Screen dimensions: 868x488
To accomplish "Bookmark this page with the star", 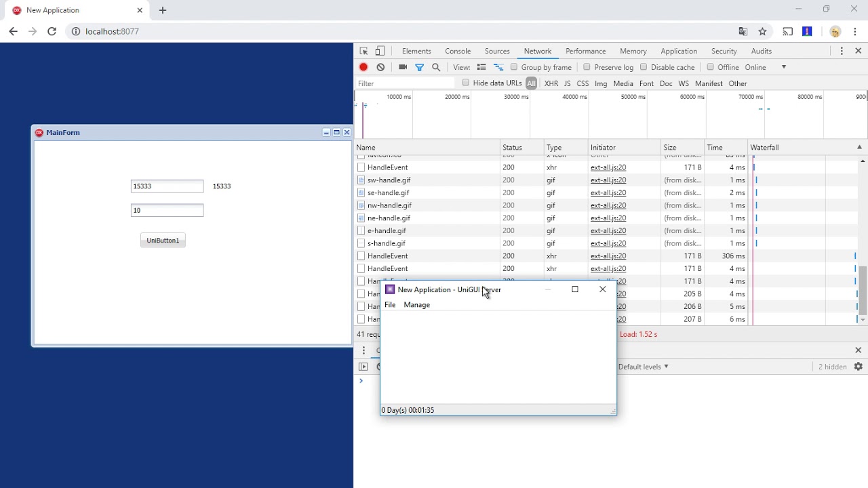I will [x=762, y=31].
